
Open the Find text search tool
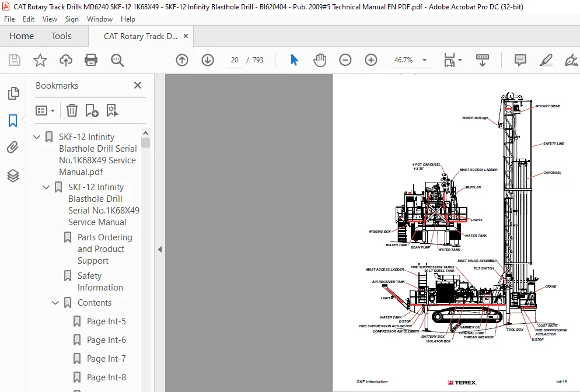(x=117, y=60)
